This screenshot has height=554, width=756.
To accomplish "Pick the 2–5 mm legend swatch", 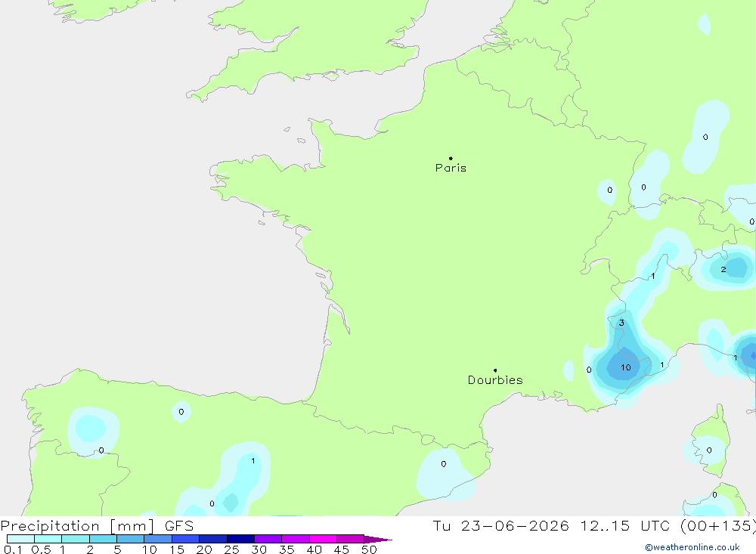I will pos(103,539).
